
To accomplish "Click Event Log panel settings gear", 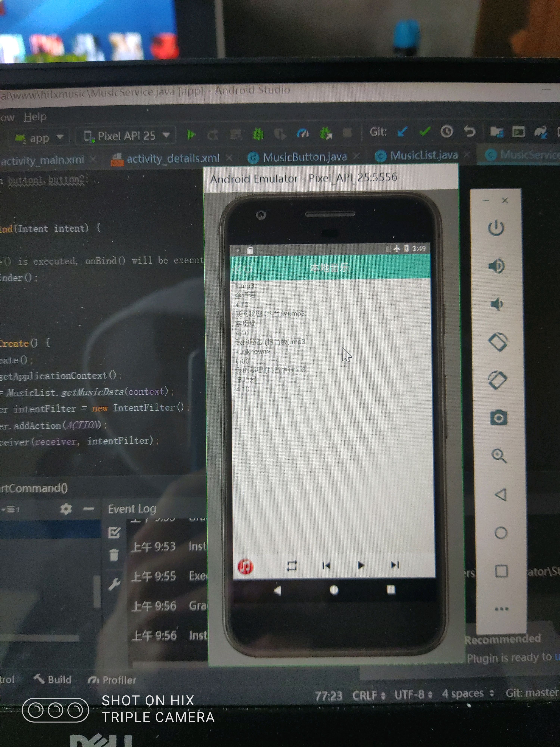I will (x=66, y=509).
